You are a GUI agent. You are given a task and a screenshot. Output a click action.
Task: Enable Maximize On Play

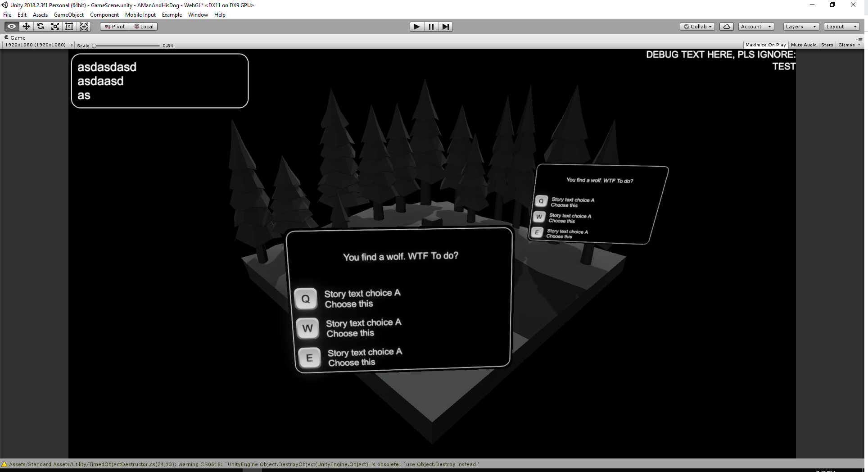(x=765, y=45)
